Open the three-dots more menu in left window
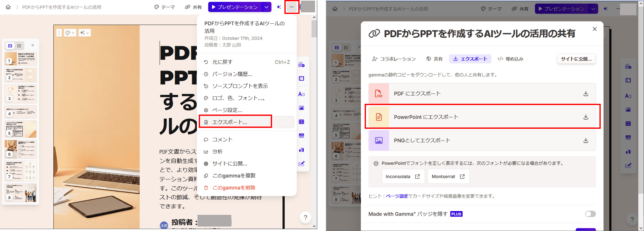 point(291,7)
